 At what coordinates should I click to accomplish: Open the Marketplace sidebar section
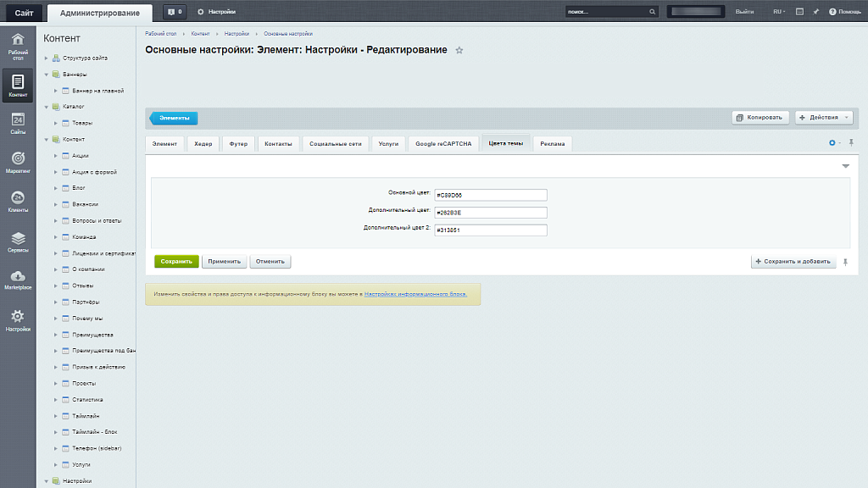[x=18, y=280]
